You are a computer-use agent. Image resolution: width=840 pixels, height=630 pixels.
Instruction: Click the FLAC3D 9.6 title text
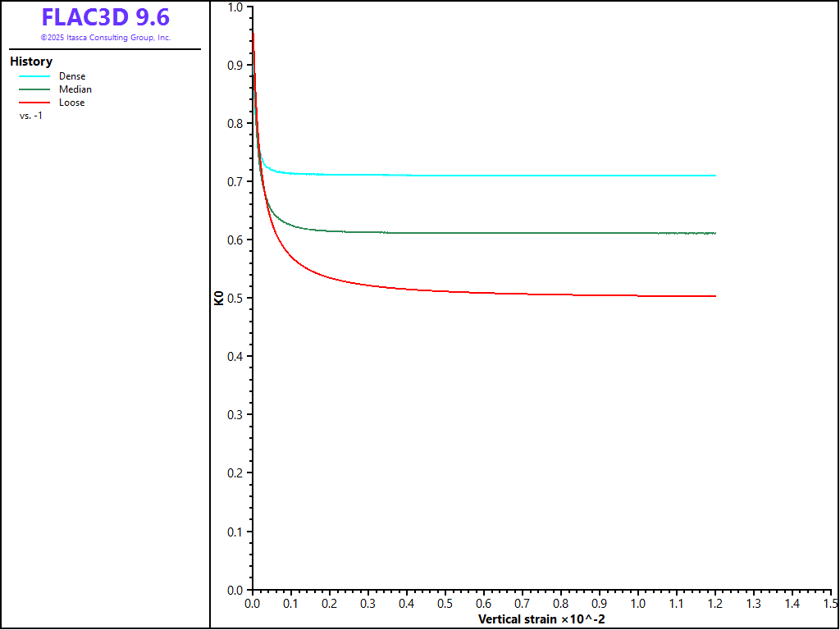[x=105, y=17]
